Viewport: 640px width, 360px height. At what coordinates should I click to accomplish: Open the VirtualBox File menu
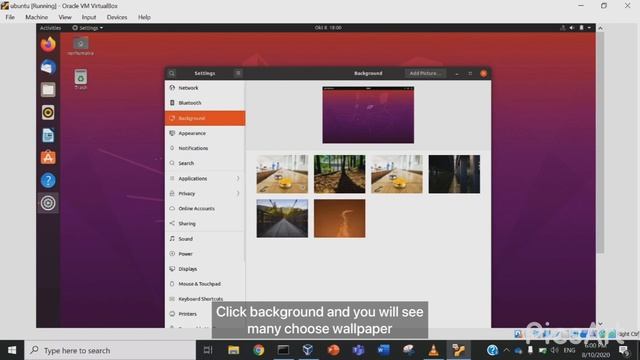click(10, 17)
